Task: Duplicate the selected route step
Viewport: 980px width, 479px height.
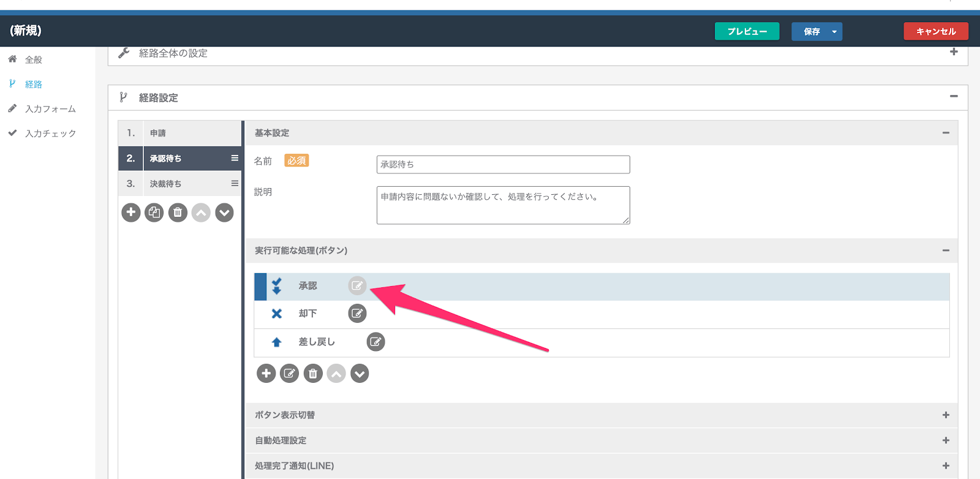Action: [154, 213]
